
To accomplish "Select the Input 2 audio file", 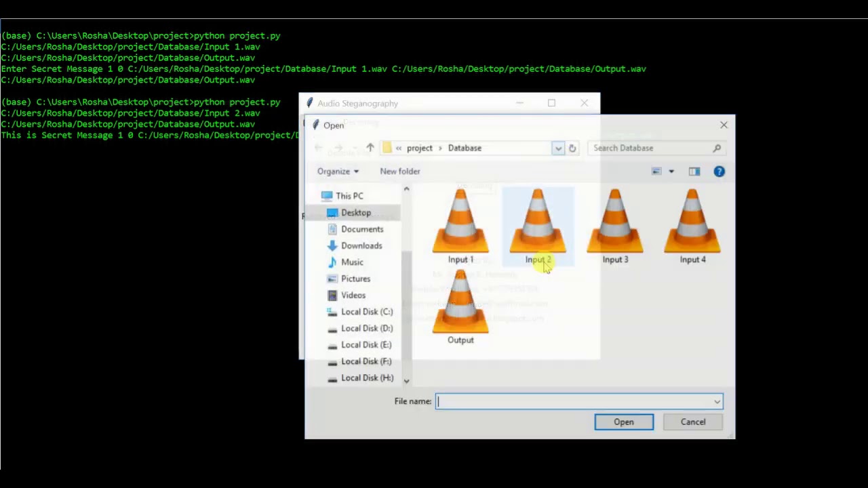I will [x=538, y=227].
